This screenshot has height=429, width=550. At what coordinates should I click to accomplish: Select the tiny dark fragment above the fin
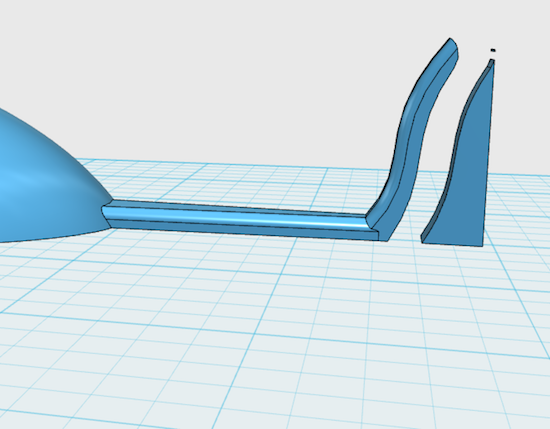coord(493,51)
